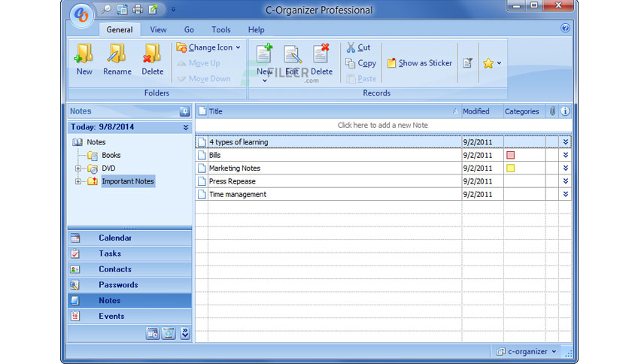This screenshot has width=629, height=364.
Task: Click 'Click here to add a new Note'
Action: [383, 125]
